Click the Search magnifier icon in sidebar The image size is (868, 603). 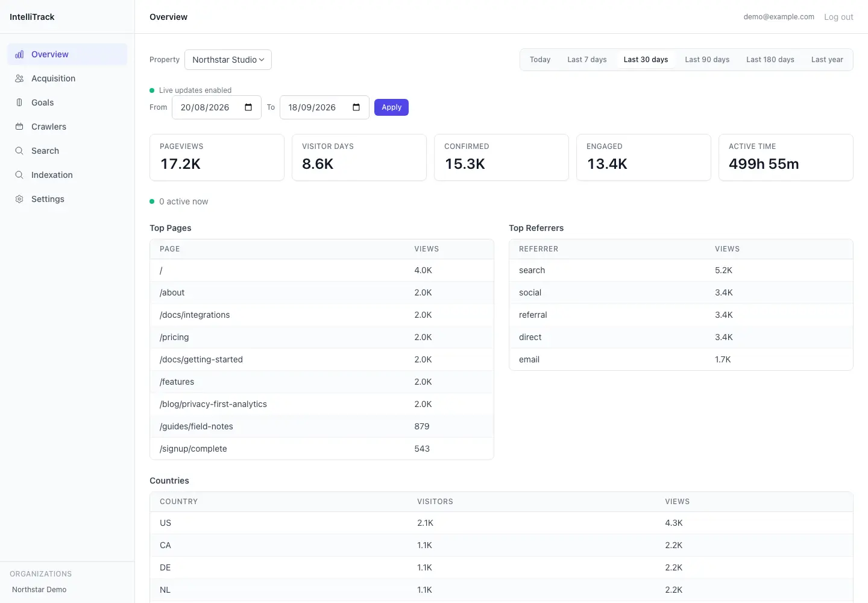(19, 151)
